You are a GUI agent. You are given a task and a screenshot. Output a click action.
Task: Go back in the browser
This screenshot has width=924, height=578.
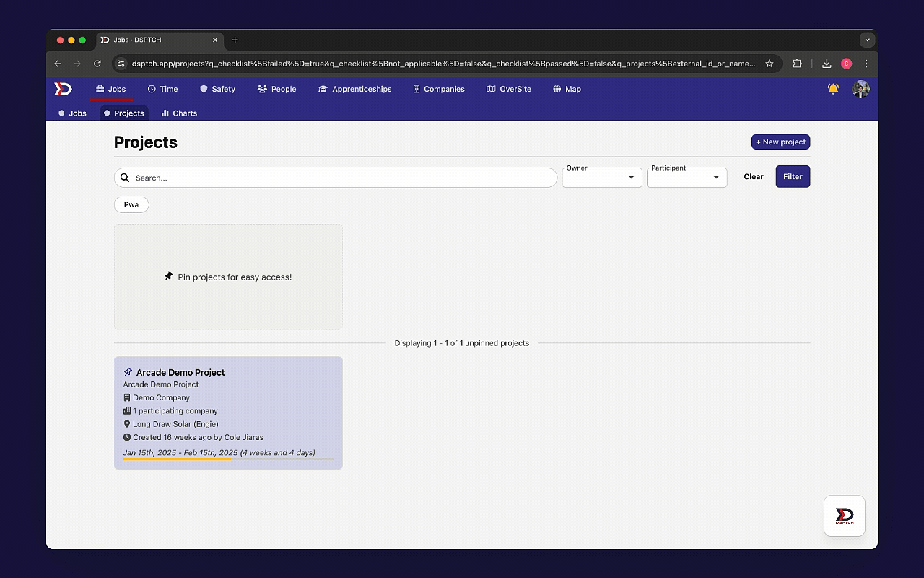pyautogui.click(x=58, y=64)
